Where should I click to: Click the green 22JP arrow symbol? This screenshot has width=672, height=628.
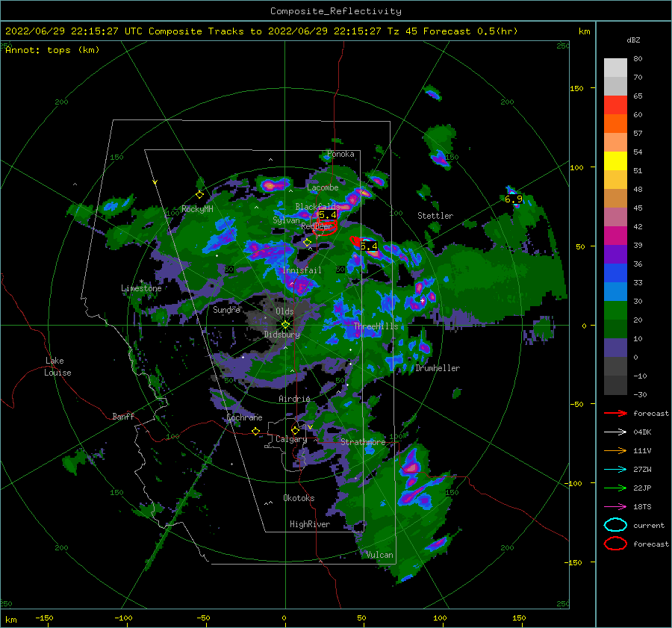tap(615, 488)
